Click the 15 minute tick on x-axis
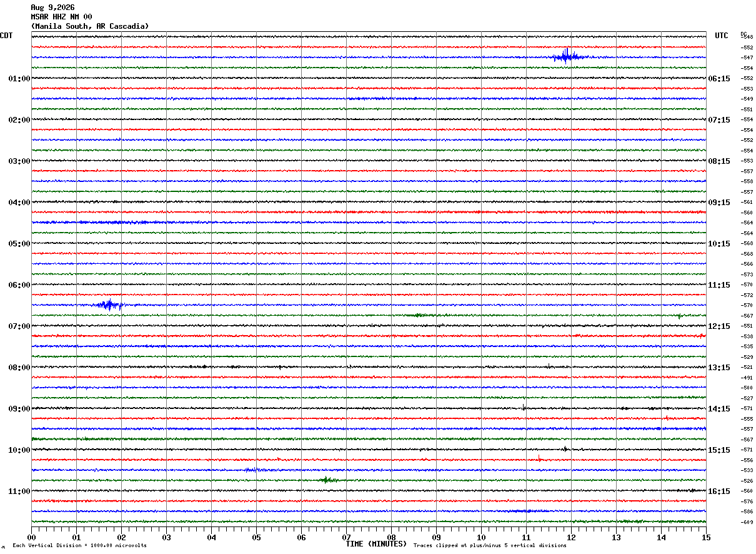 coord(706,537)
